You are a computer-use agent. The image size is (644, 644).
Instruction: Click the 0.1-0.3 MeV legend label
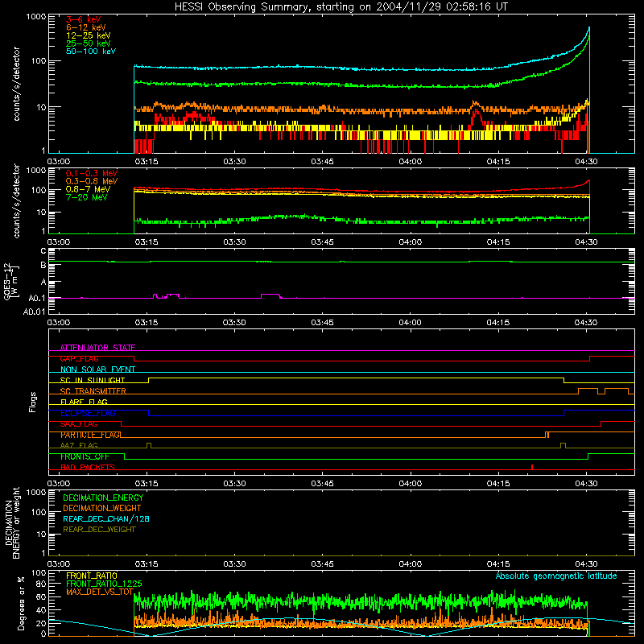[x=92, y=173]
